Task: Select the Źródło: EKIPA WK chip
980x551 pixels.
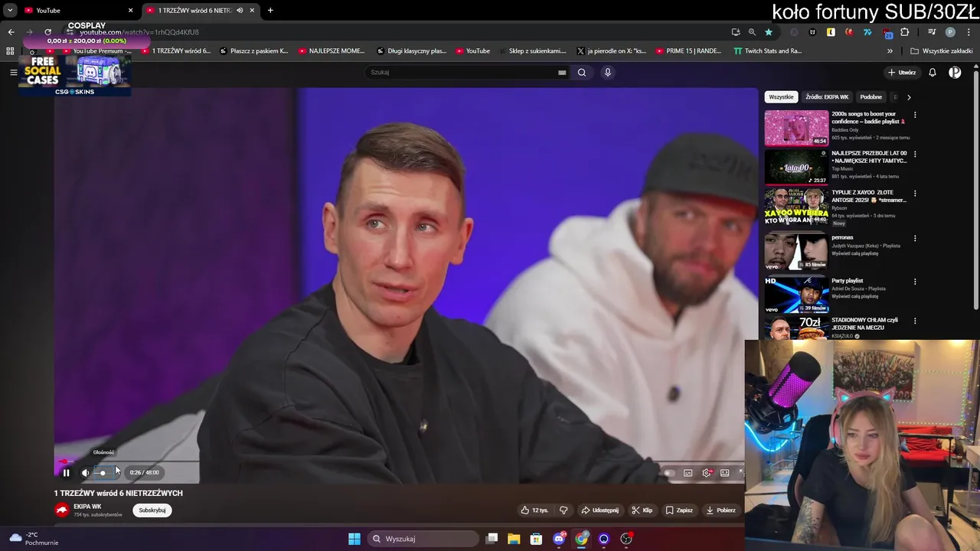Action: click(x=827, y=97)
